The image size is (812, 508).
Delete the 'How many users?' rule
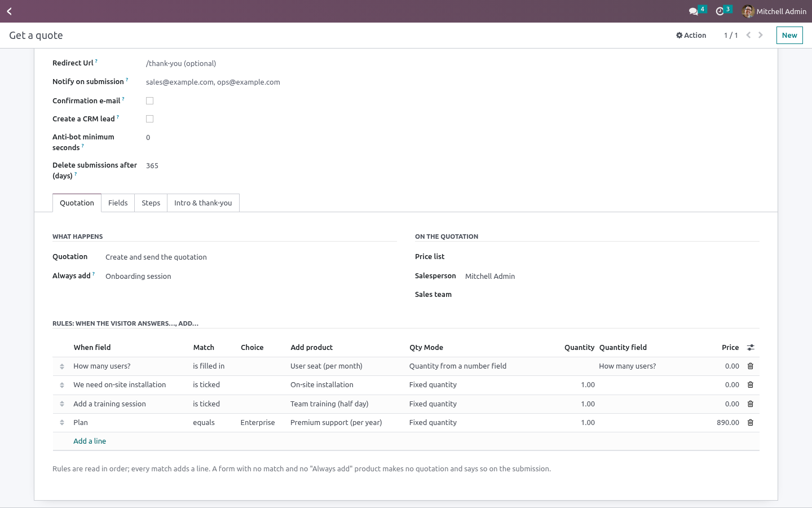coord(751,366)
